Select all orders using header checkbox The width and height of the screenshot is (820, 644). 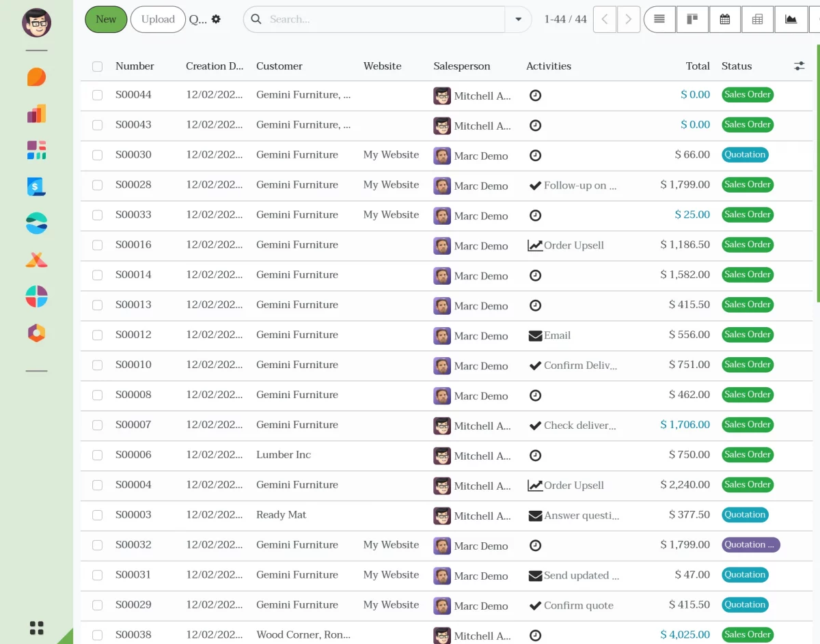click(97, 66)
